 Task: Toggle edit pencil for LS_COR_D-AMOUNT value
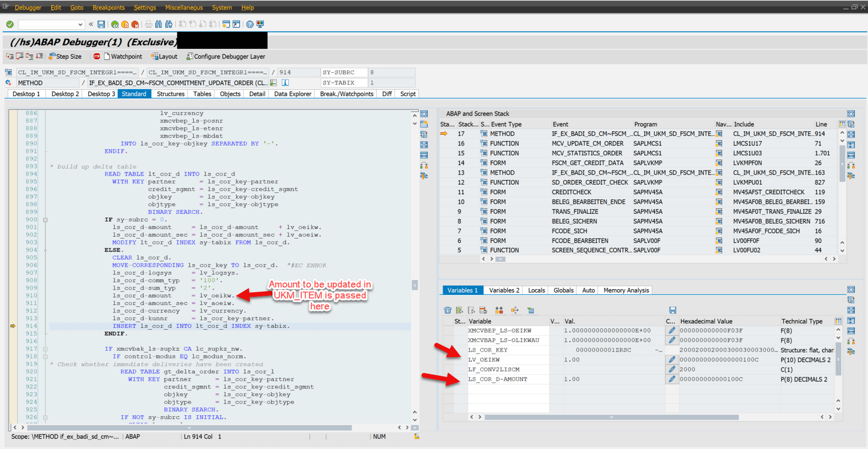tap(671, 379)
